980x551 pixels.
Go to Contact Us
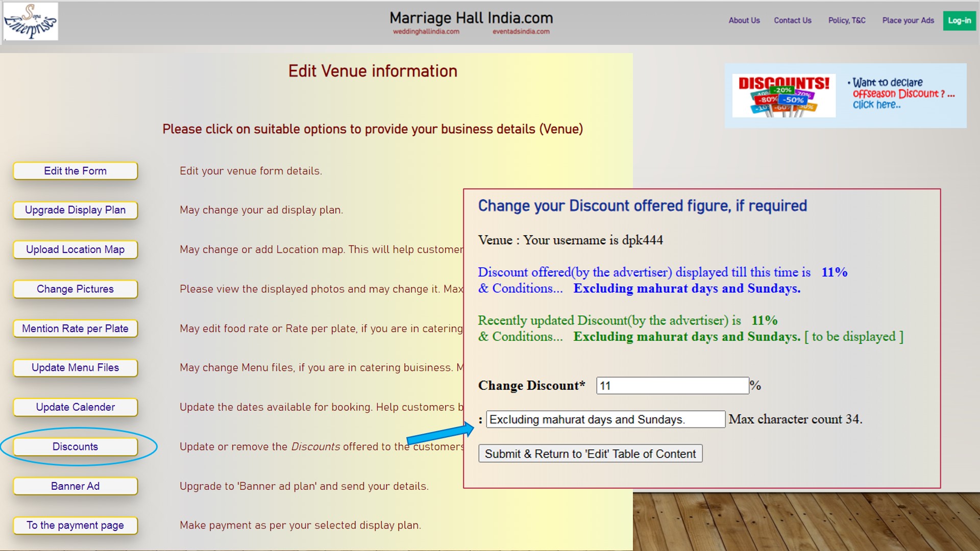tap(793, 20)
